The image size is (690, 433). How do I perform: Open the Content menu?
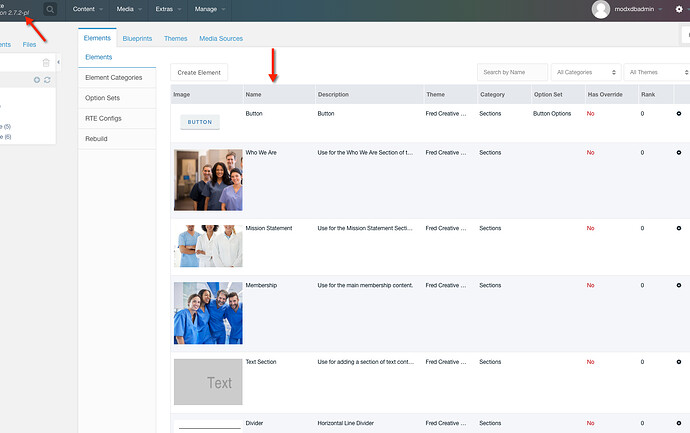click(x=88, y=9)
